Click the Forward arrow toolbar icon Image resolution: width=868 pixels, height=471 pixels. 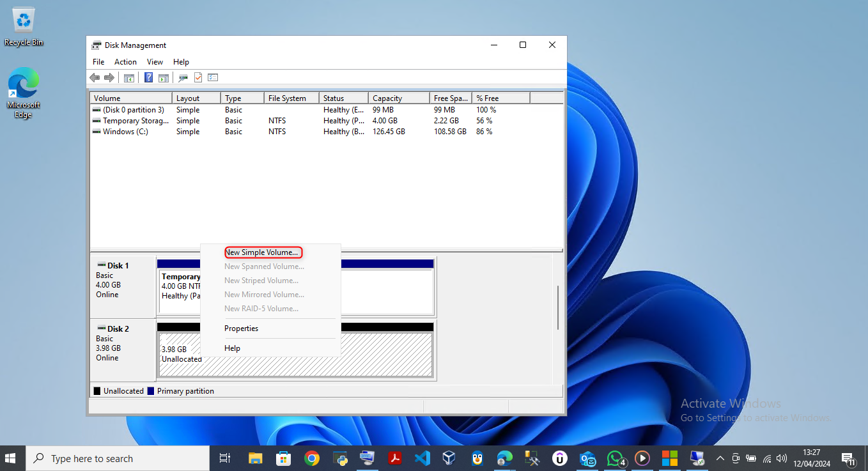[x=109, y=77]
